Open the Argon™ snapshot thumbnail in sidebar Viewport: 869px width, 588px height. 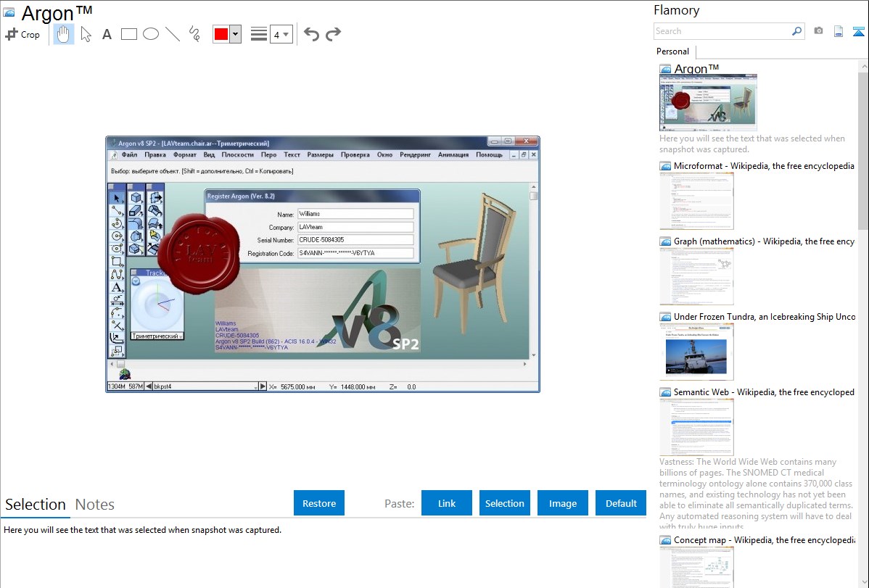click(x=708, y=102)
